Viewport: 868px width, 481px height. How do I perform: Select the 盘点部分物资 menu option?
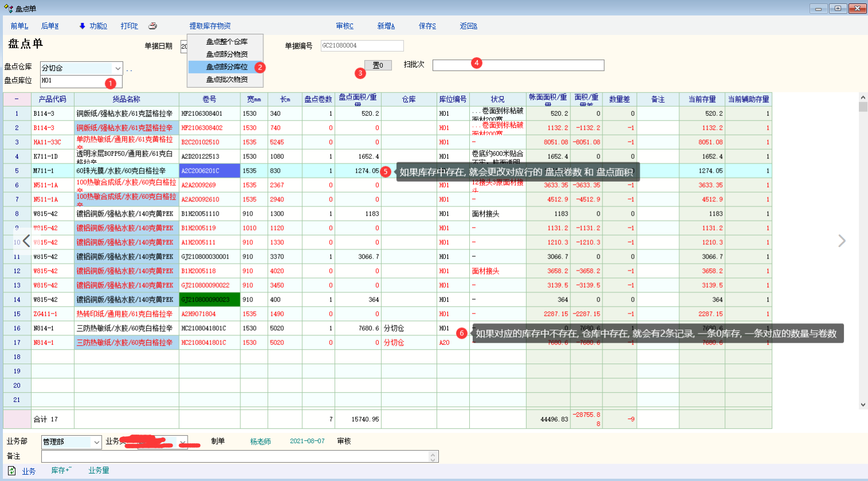coord(227,54)
